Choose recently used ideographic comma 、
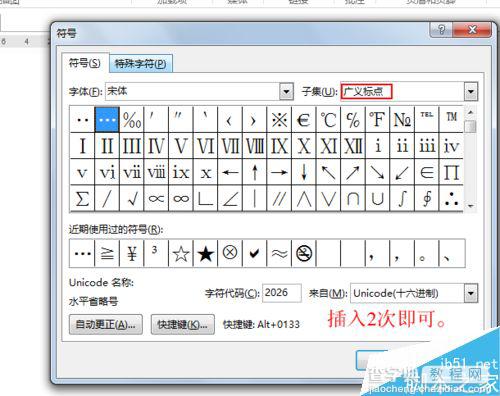 click(x=452, y=253)
